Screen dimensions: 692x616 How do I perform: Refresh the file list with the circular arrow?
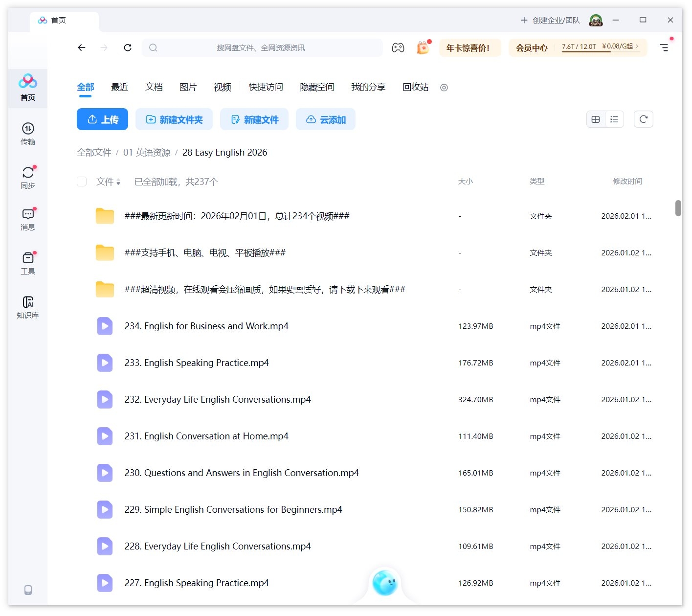pos(643,119)
